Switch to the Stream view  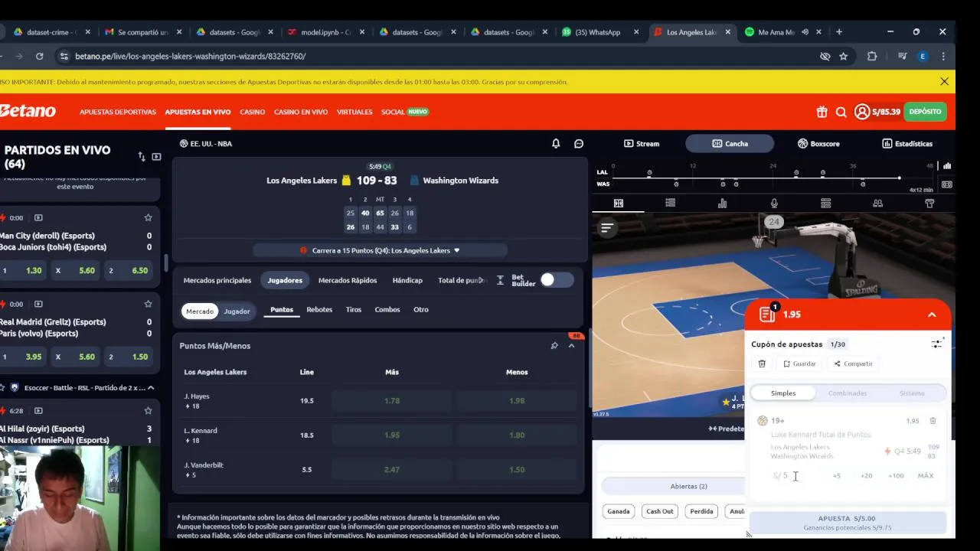click(x=642, y=143)
